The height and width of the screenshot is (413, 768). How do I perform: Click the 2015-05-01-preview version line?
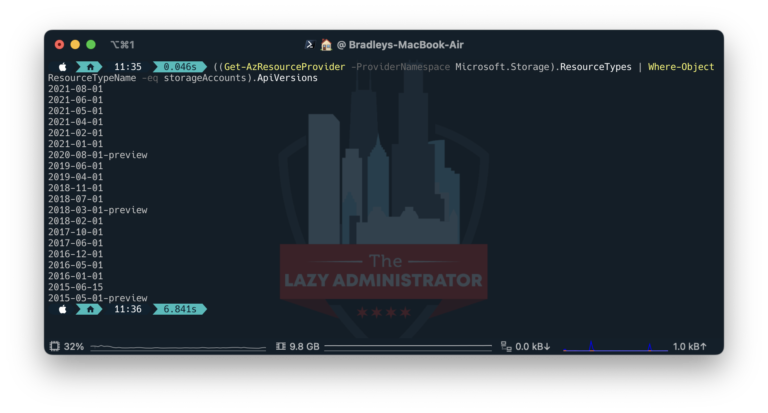97,298
